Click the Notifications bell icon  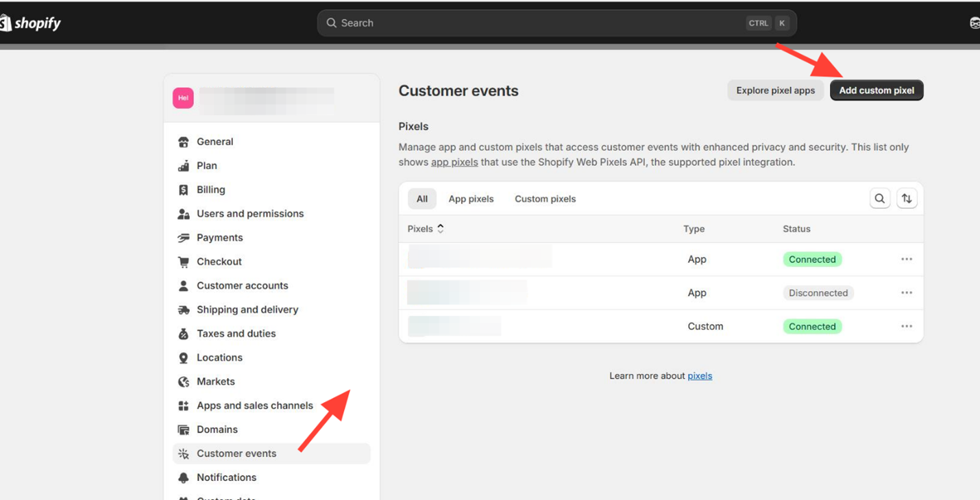coord(184,477)
